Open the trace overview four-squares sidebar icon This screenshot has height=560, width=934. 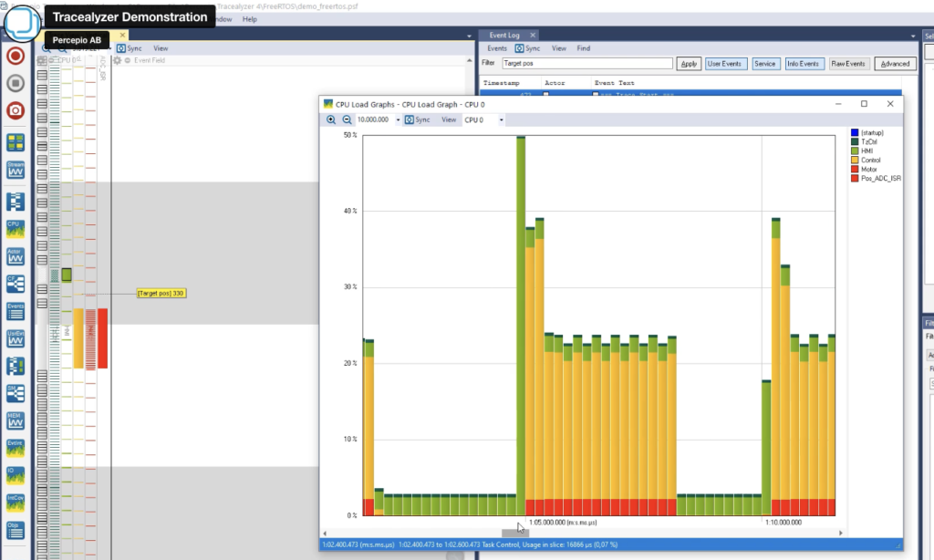[x=16, y=143]
